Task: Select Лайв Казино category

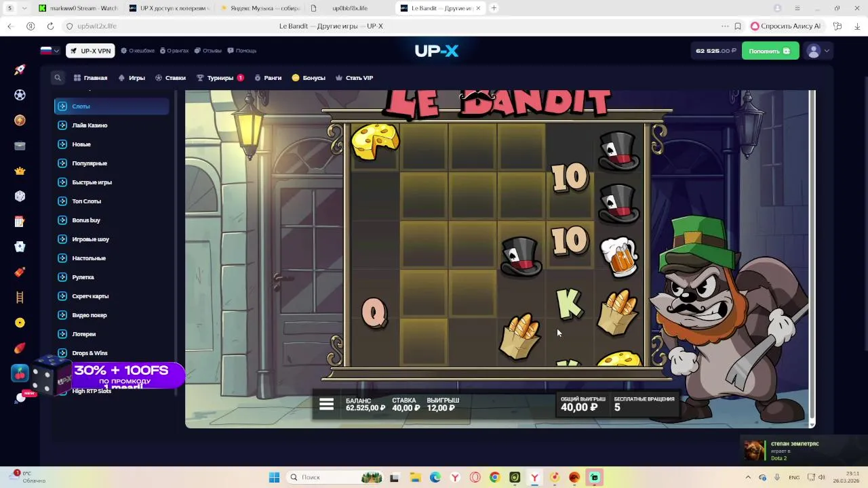Action: pos(111,125)
